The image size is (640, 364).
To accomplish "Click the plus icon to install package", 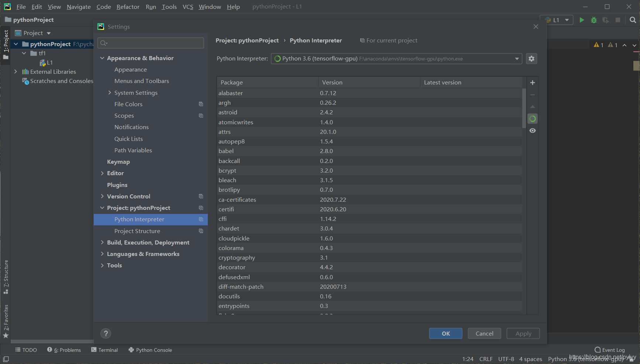I will pos(533,83).
